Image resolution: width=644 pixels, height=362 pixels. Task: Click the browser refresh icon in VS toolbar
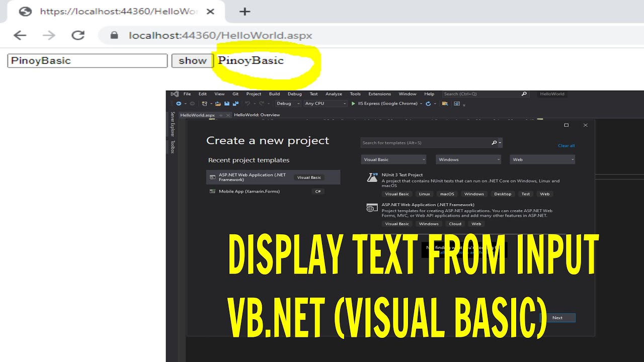point(428,104)
